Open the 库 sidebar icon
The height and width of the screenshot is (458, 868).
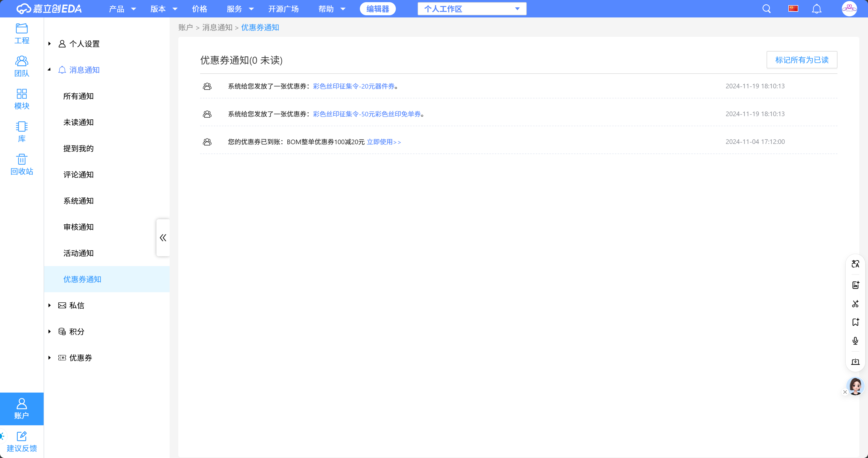pyautogui.click(x=22, y=132)
